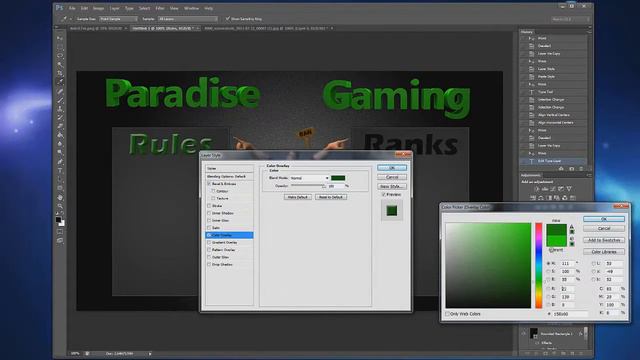Select the History Brush tool
The image size is (640, 360).
(60, 118)
